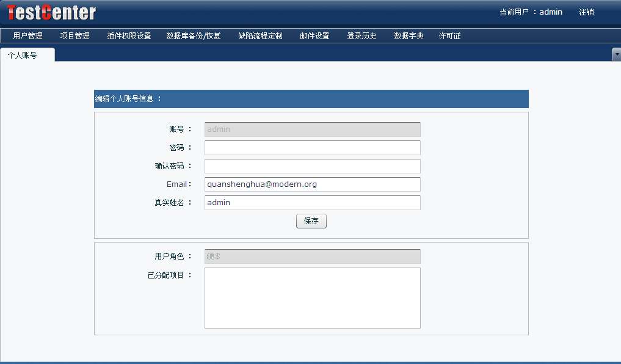Click the disabled 账号 field showing admin
The image size is (621, 364).
(312, 129)
